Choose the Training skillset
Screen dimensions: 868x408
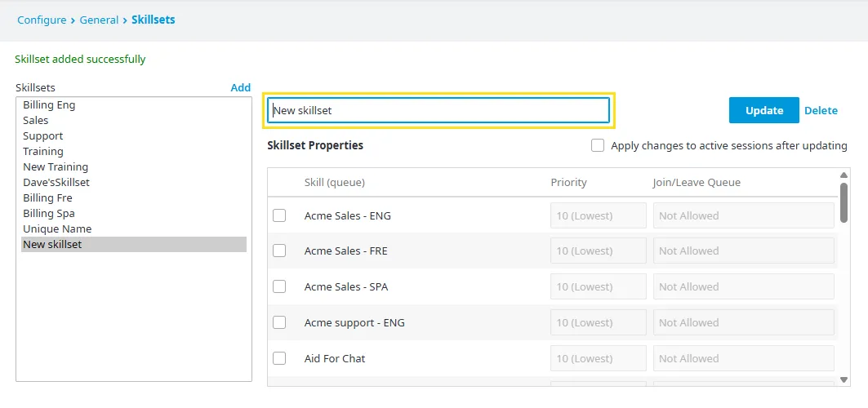tap(134, 152)
